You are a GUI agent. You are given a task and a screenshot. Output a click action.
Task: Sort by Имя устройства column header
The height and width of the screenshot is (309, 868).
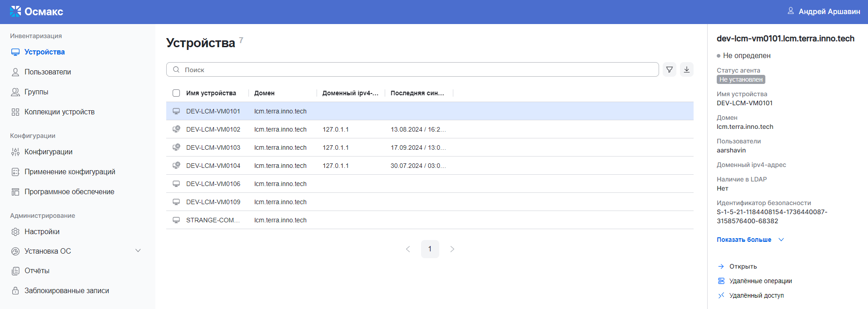211,93
